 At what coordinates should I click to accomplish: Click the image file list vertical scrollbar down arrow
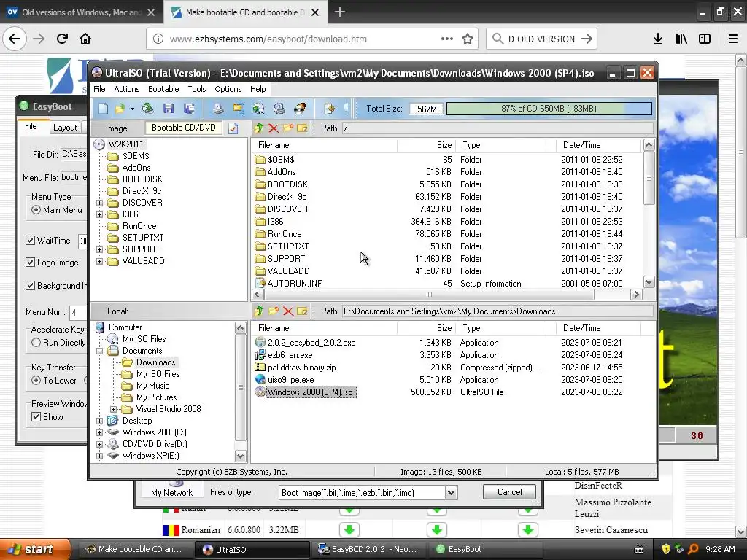(649, 282)
